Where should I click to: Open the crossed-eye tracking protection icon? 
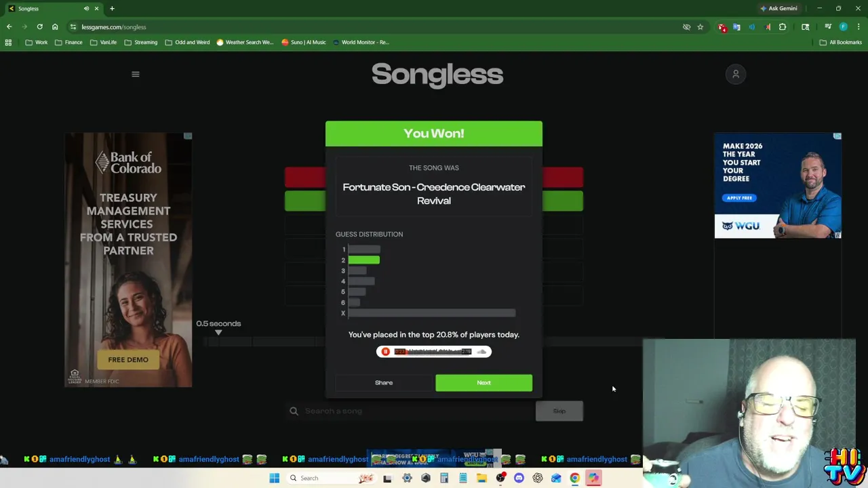point(686,27)
